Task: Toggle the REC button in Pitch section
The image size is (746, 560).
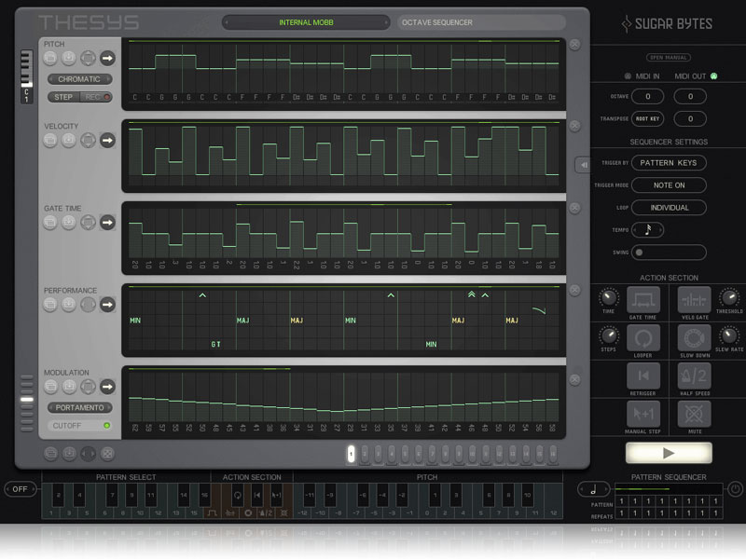Action: click(x=94, y=97)
